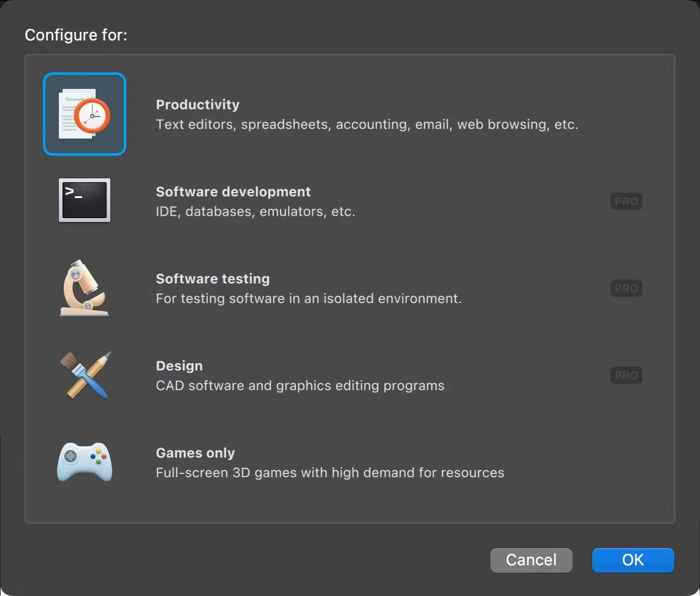
Task: Pick the Design brush and pencil icon
Action: 85,375
